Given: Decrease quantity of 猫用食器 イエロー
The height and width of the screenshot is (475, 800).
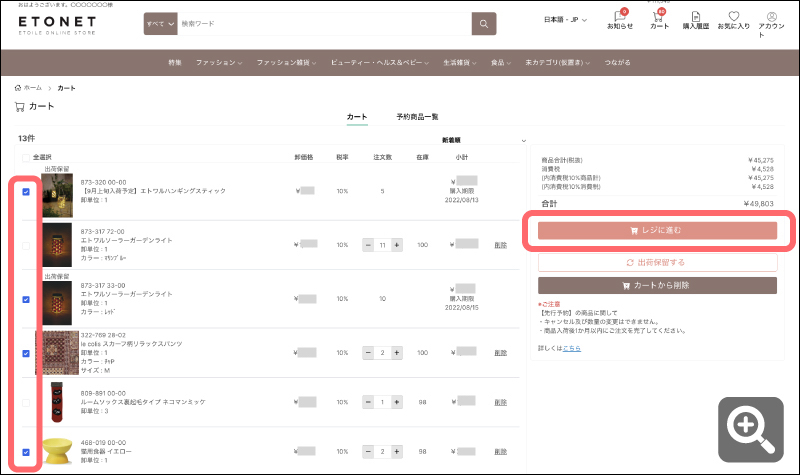Looking at the screenshot, I should click(368, 452).
